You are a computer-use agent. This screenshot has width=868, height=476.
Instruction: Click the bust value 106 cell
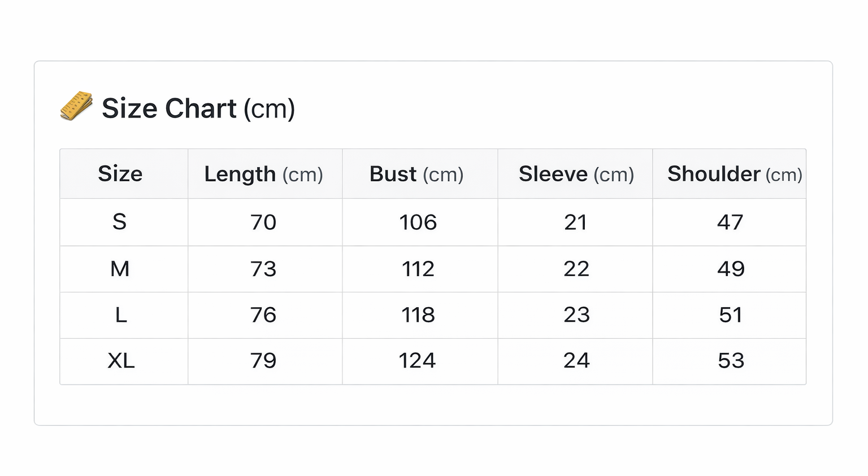pos(418,222)
